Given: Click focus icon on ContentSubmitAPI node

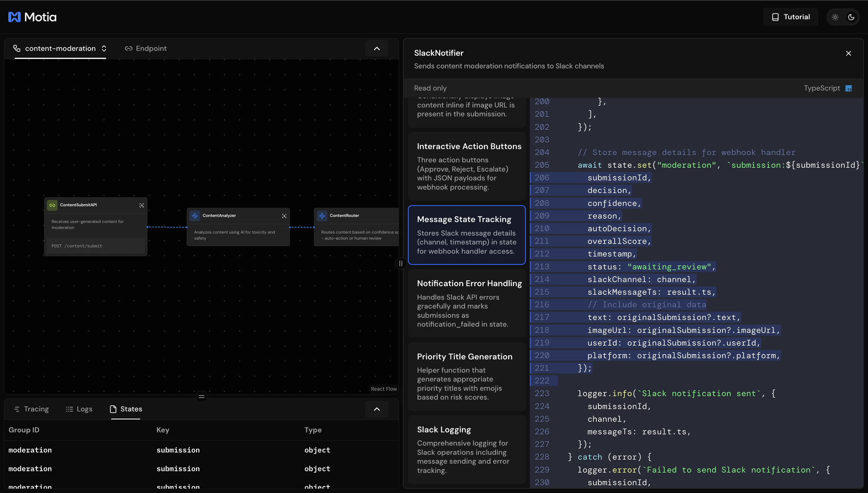Looking at the screenshot, I should point(141,205).
